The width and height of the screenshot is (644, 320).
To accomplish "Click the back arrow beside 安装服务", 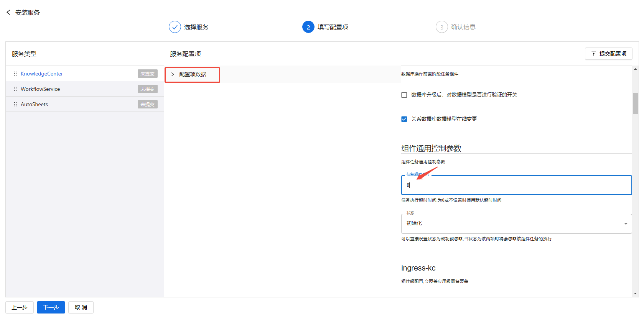I will click(x=8, y=12).
